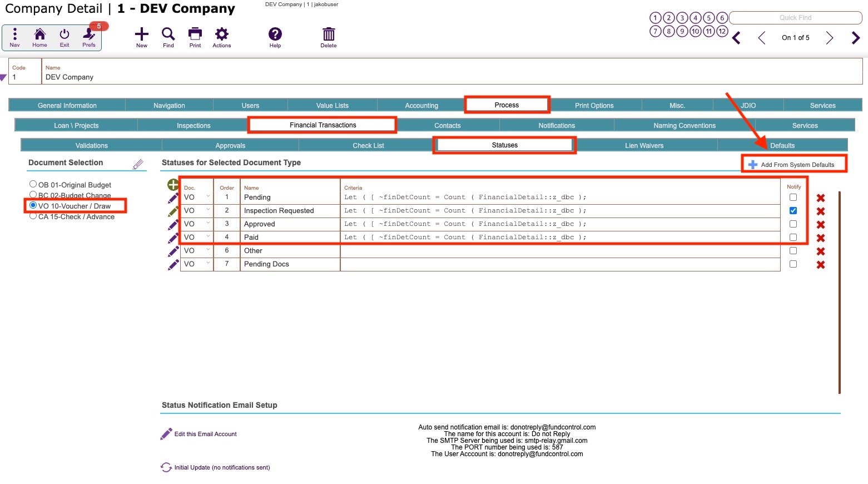Select VO 10-Voucher / Draw radio
This screenshot has height=484, width=868.
(33, 205)
